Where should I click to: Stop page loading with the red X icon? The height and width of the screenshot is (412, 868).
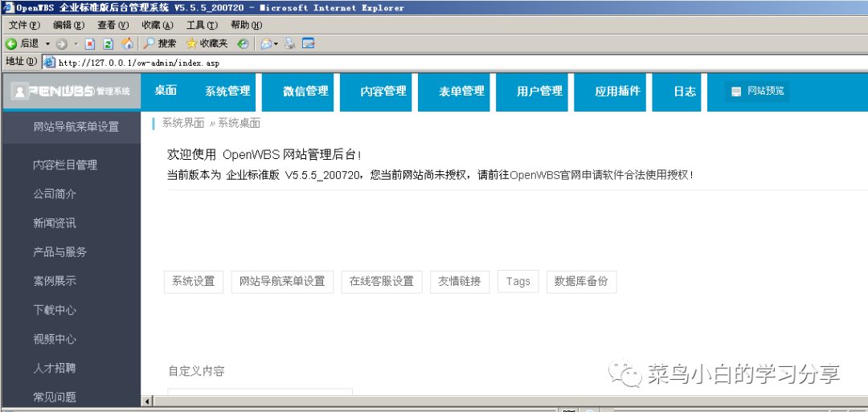click(91, 43)
